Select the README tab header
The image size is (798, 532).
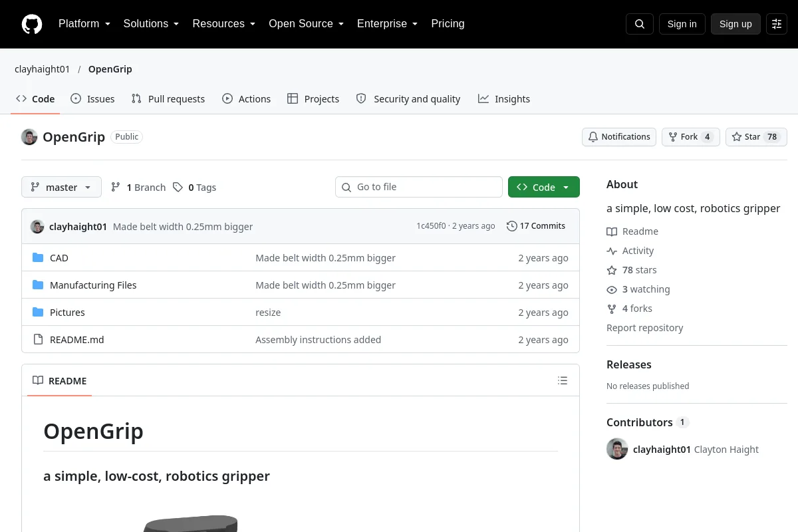(59, 381)
